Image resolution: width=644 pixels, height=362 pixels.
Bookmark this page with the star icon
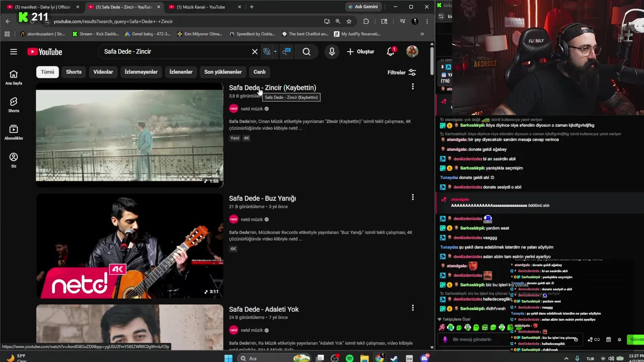pos(349,21)
